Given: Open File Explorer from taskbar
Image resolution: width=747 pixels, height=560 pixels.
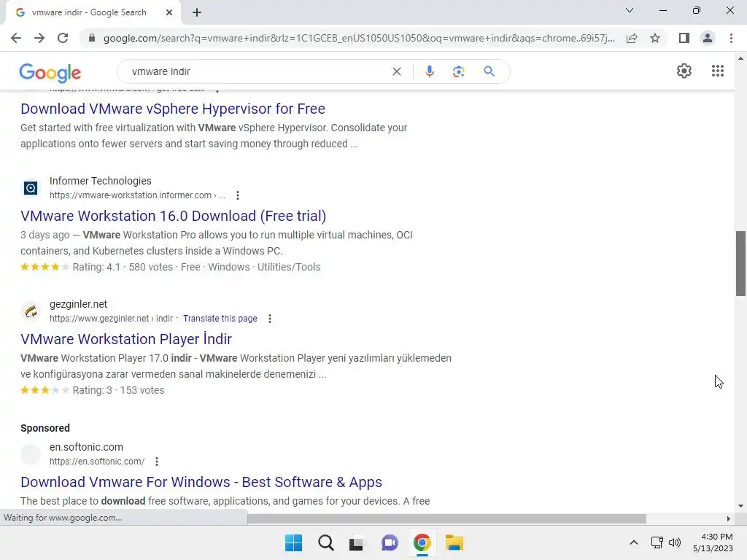Looking at the screenshot, I should (454, 542).
